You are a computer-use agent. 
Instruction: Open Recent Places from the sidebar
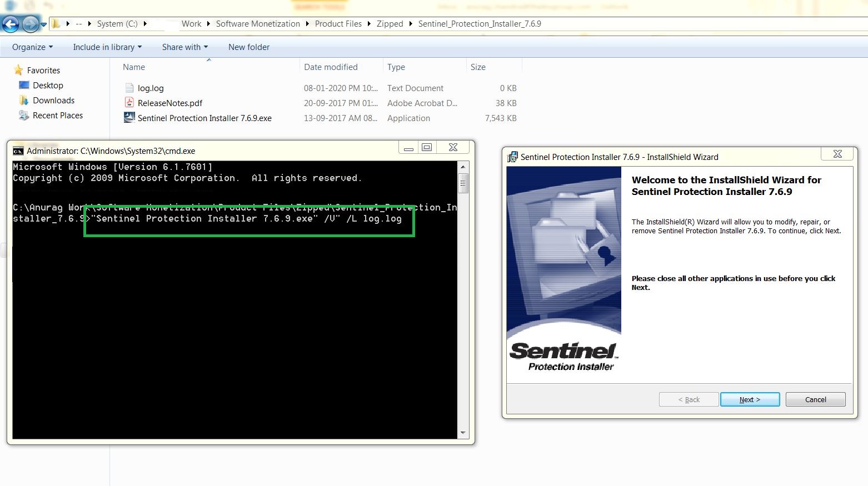pyautogui.click(x=24, y=115)
